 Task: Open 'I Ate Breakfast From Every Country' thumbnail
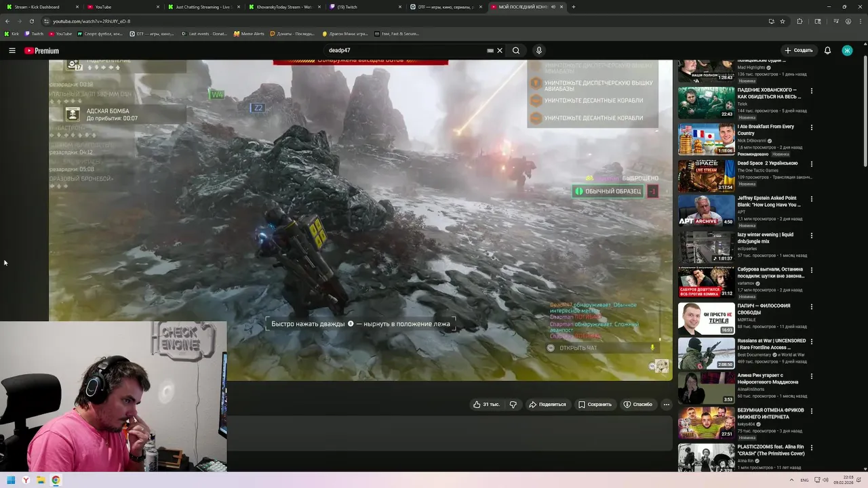coord(706,140)
